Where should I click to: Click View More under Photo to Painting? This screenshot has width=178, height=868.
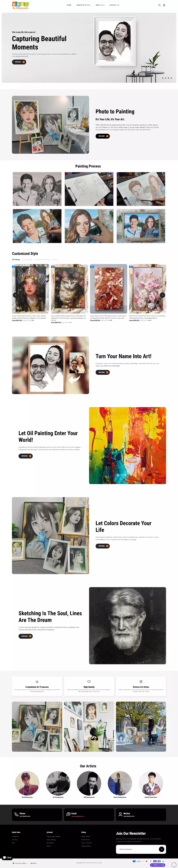point(103,136)
